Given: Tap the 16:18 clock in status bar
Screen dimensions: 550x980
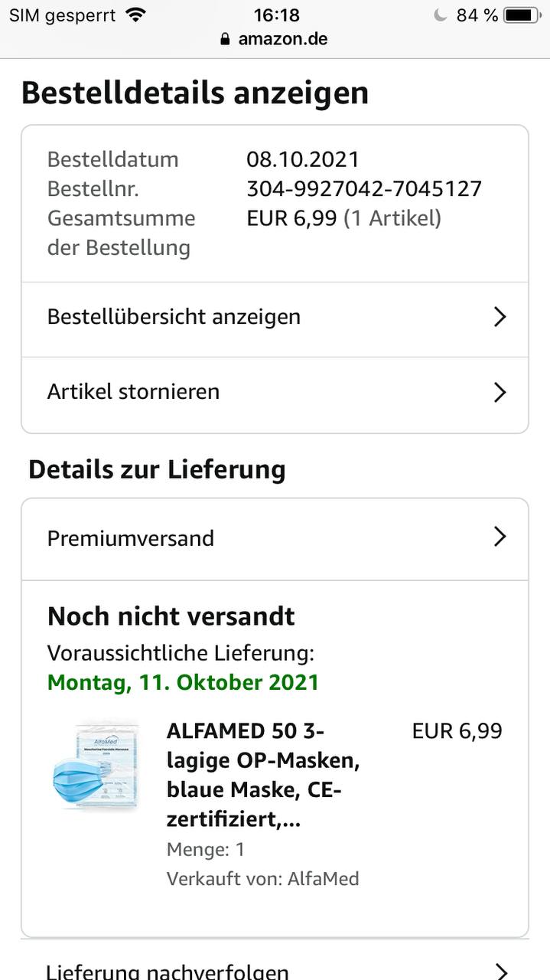Looking at the screenshot, I should point(276,15).
